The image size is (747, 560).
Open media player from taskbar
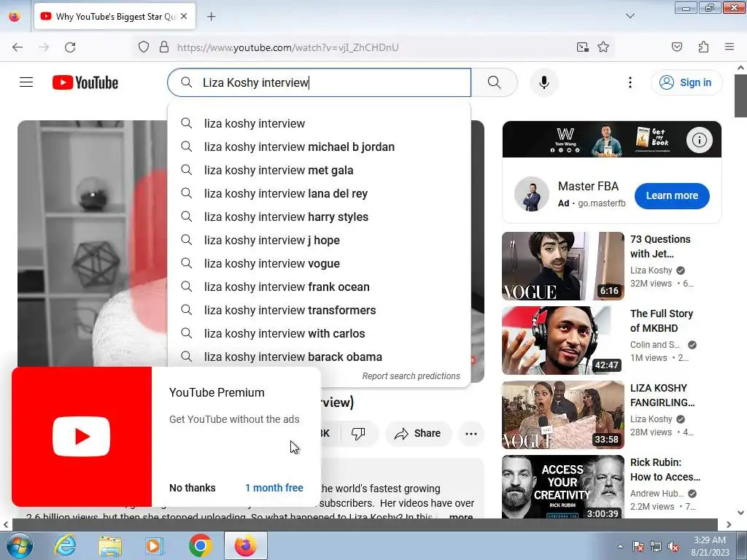click(x=155, y=545)
